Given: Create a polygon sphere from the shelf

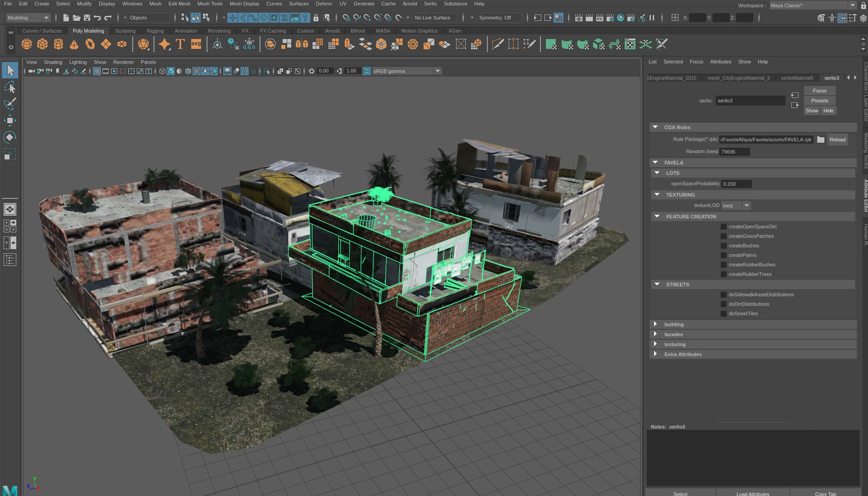Looking at the screenshot, I should coord(26,44).
